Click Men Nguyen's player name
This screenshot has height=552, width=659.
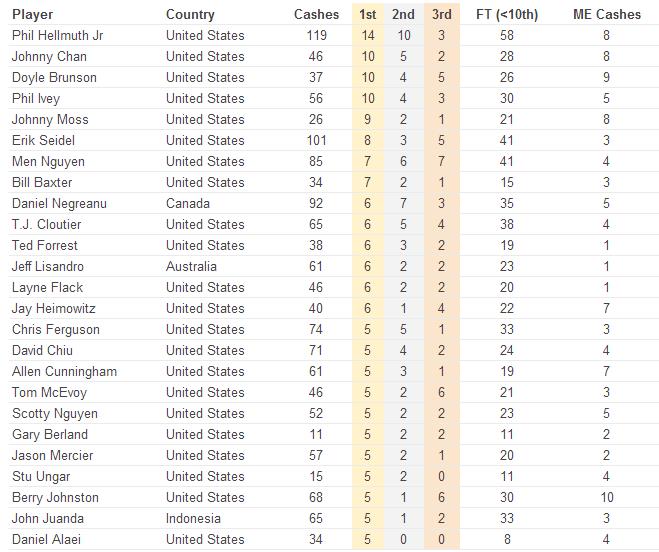[x=48, y=161]
